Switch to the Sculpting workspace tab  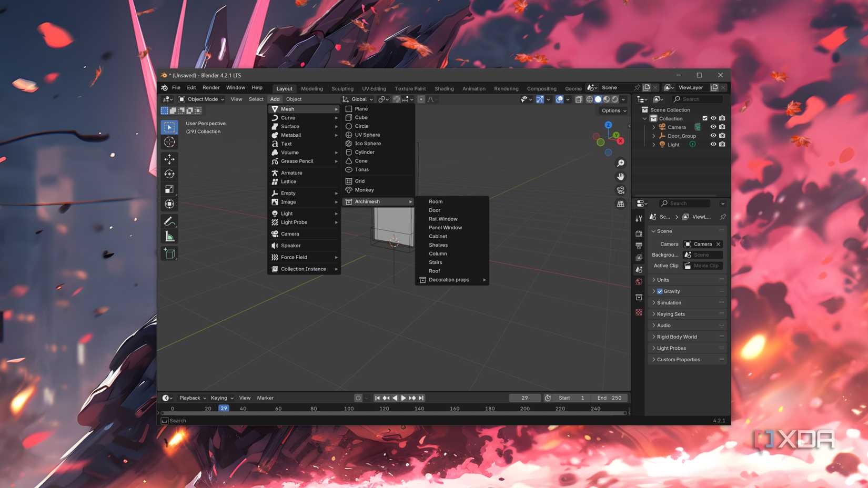[342, 88]
